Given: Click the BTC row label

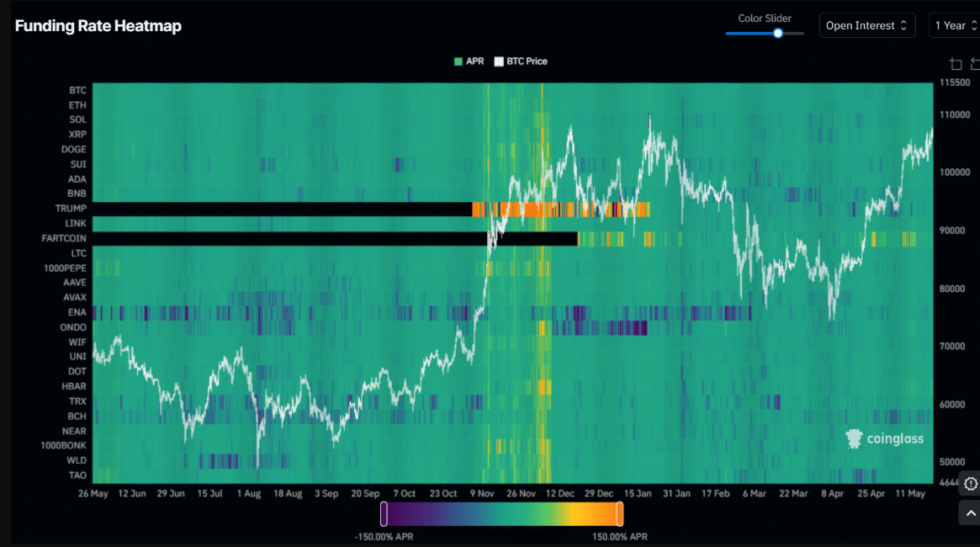Looking at the screenshot, I should pos(77,91).
